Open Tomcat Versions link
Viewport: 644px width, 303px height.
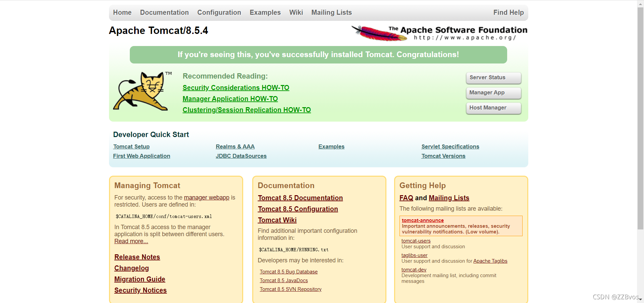click(x=443, y=156)
